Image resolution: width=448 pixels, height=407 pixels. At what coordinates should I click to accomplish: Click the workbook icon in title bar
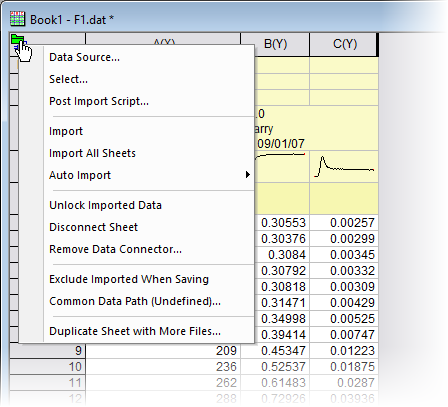point(17,19)
